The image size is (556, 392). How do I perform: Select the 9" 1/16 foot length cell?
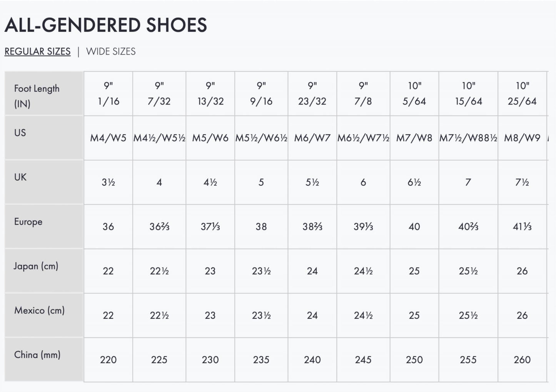coord(108,93)
